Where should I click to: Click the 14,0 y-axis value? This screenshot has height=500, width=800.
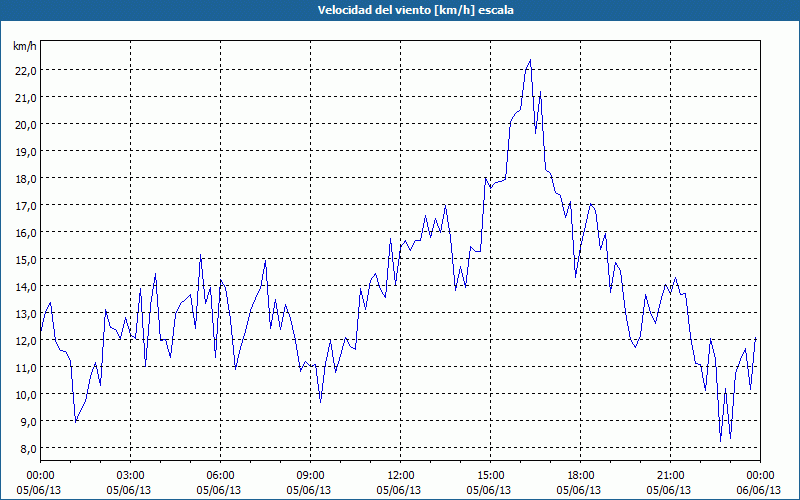[26, 287]
